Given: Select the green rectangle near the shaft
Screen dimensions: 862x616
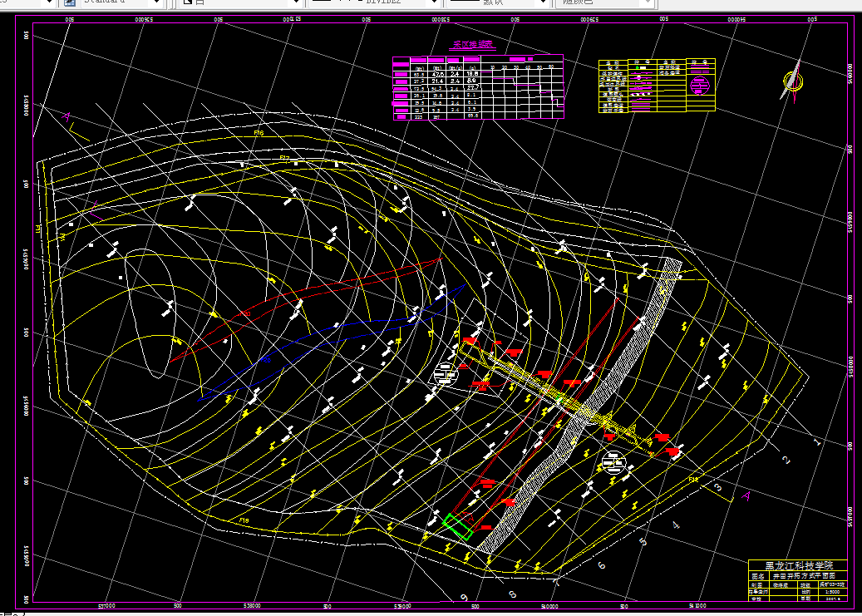Looking at the screenshot, I should click(x=457, y=527).
